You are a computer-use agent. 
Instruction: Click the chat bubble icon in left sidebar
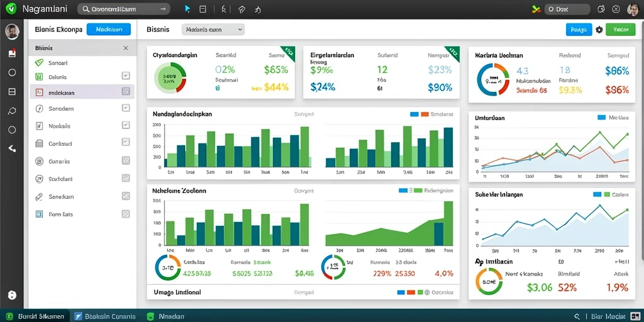12,111
